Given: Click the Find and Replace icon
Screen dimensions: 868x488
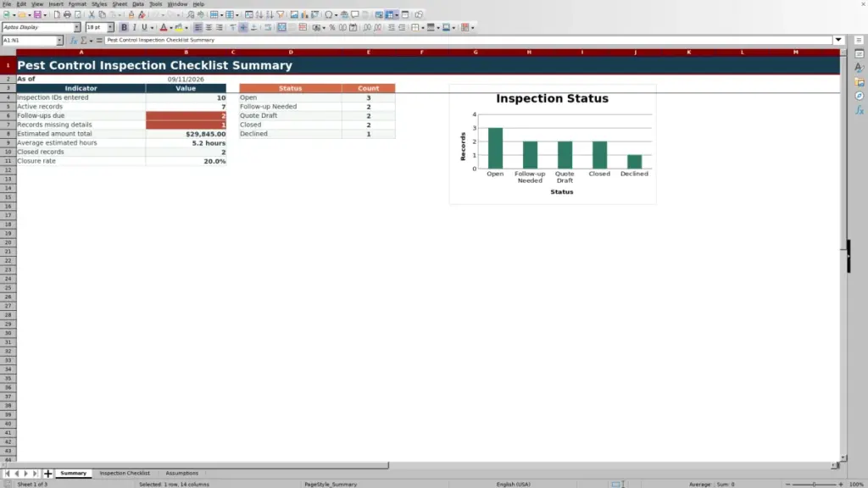Looking at the screenshot, I should [191, 14].
